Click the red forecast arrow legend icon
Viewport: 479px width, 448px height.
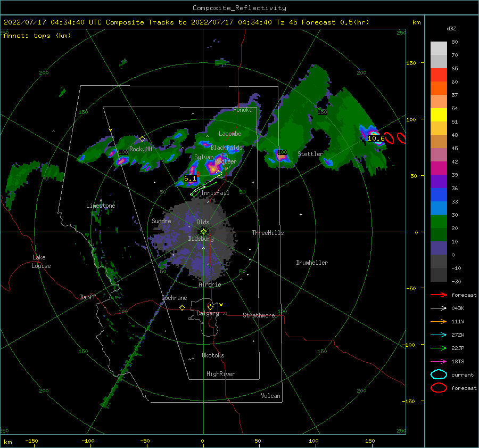(439, 295)
